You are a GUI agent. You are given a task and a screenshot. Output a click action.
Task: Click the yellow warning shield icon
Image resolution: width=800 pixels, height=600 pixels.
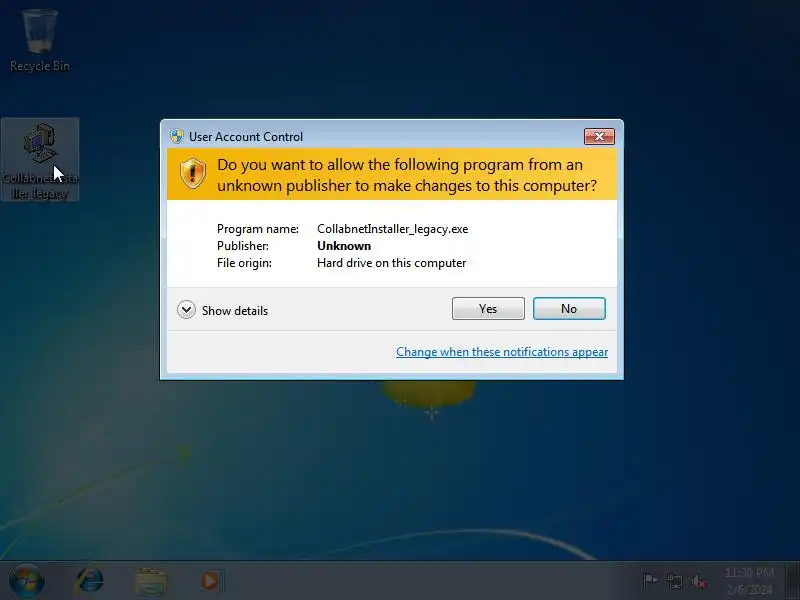coord(193,173)
